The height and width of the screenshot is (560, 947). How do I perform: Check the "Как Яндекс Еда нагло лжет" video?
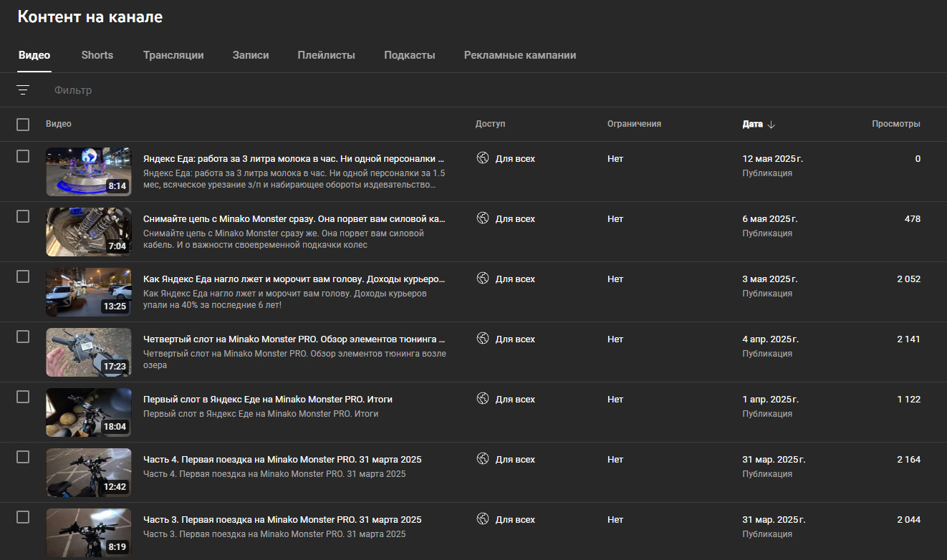tap(23, 276)
